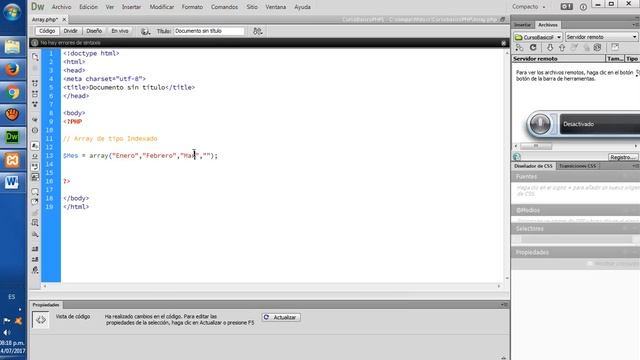Sort by Servidor remoto column header

tap(559, 59)
